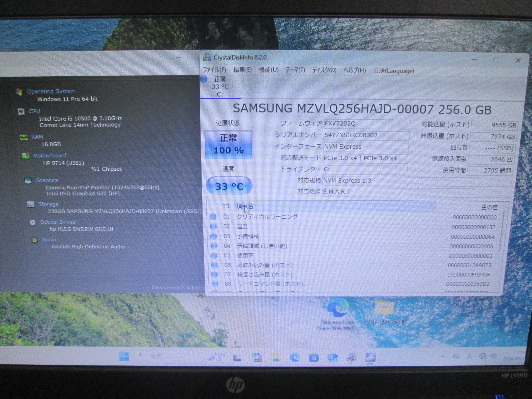Click the 33 °C temperature button
This screenshot has width=532, height=399.
click(229, 186)
